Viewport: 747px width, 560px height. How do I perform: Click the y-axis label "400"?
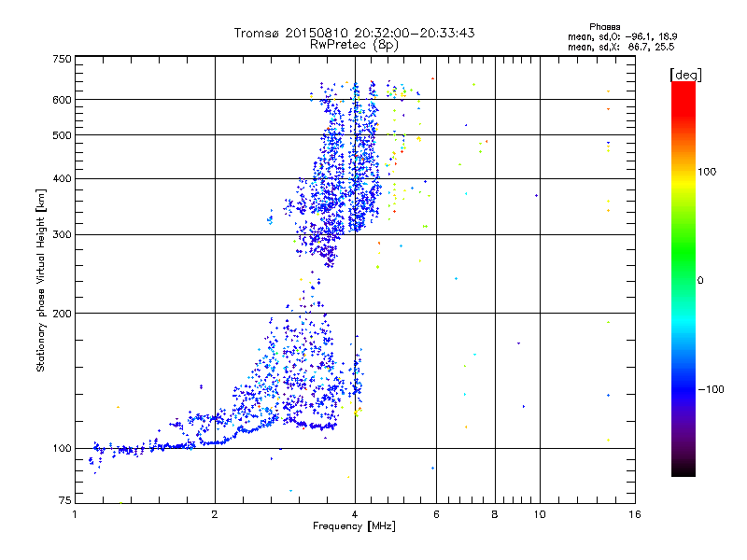coord(62,179)
